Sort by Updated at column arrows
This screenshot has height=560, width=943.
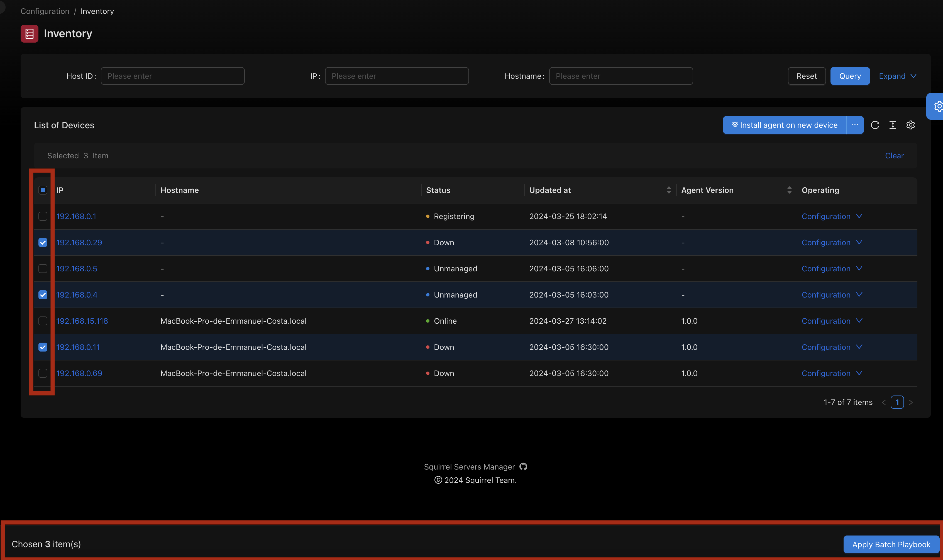pyautogui.click(x=669, y=190)
